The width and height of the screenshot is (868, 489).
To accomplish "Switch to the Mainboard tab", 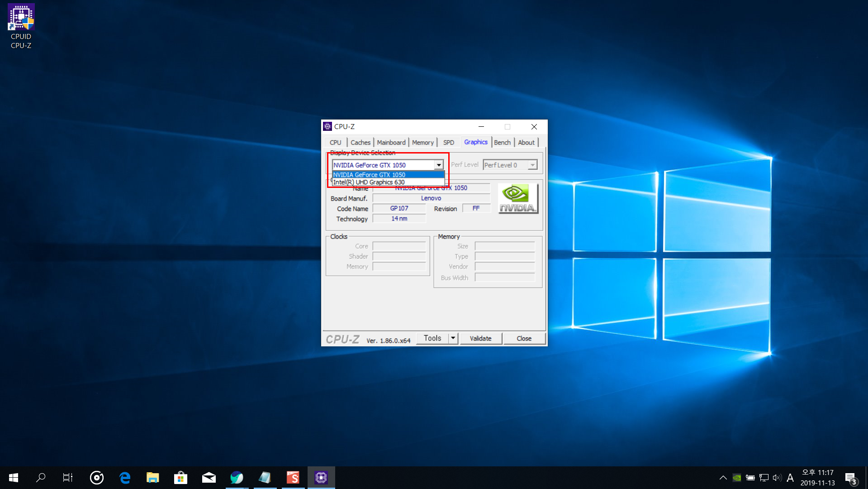I will 391,142.
